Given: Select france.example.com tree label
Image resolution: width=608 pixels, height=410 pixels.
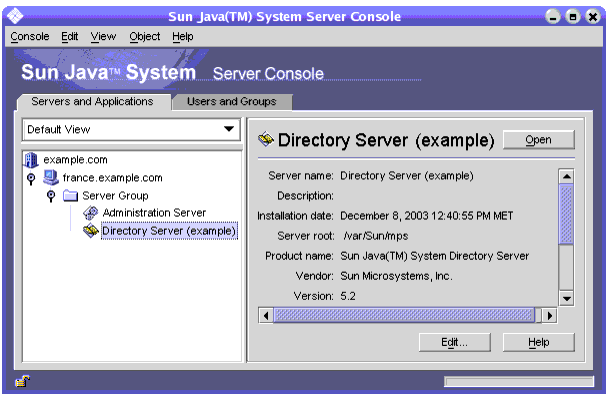Looking at the screenshot, I should coord(112,178).
